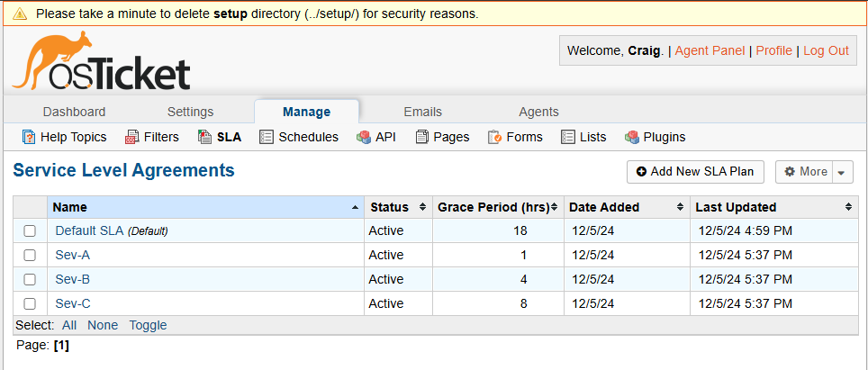Screen dimensions: 868x370
Task: Click the osTicket kangaroo logo
Action: [101, 61]
